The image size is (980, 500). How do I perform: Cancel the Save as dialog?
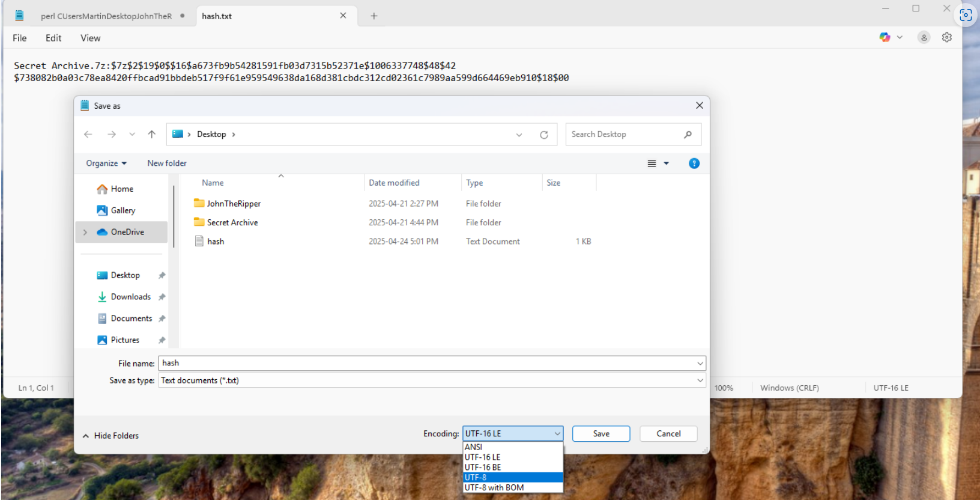click(668, 434)
